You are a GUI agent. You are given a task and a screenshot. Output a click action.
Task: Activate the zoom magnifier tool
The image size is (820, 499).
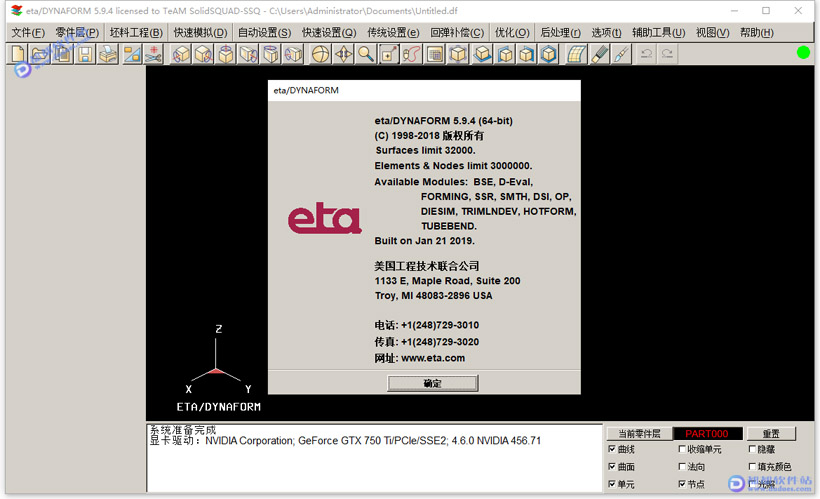click(366, 54)
